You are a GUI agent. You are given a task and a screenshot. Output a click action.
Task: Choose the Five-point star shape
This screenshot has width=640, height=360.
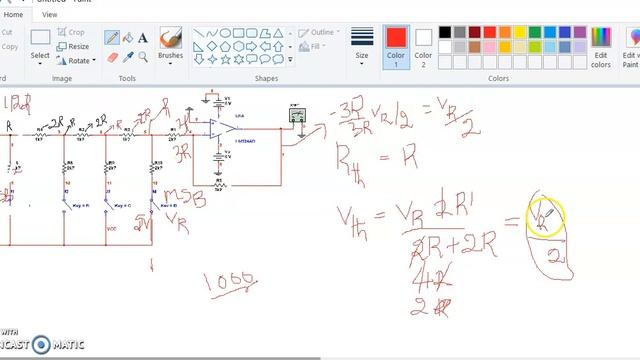(x=225, y=59)
